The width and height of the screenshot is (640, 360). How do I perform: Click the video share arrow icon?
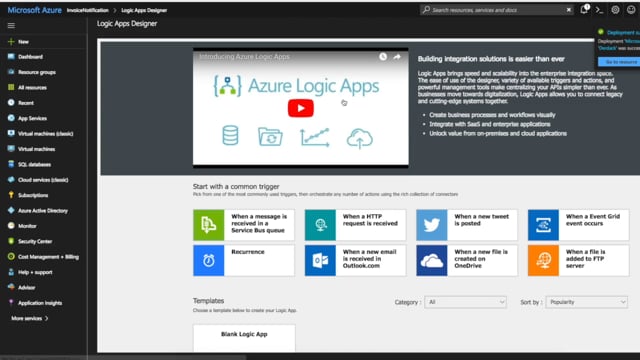(x=397, y=57)
